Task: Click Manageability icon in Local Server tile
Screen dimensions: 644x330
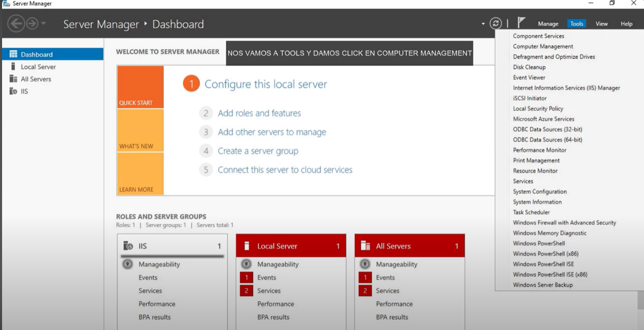Action: coord(246,264)
